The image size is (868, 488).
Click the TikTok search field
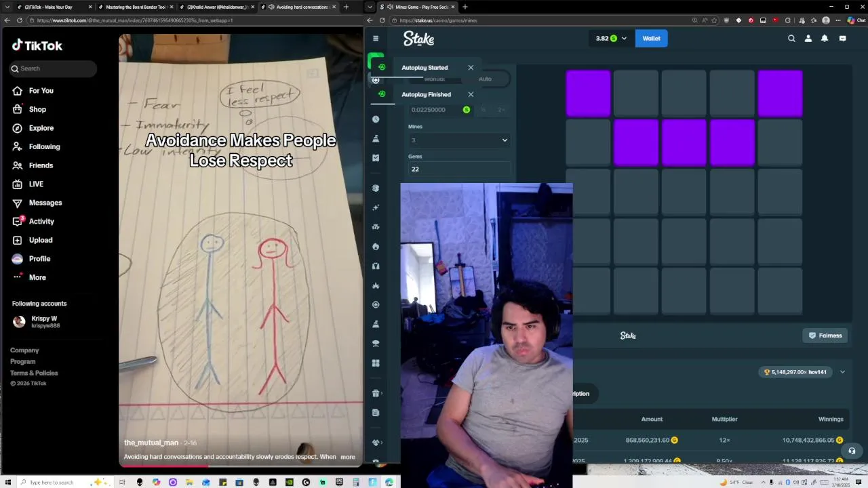[x=53, y=68]
